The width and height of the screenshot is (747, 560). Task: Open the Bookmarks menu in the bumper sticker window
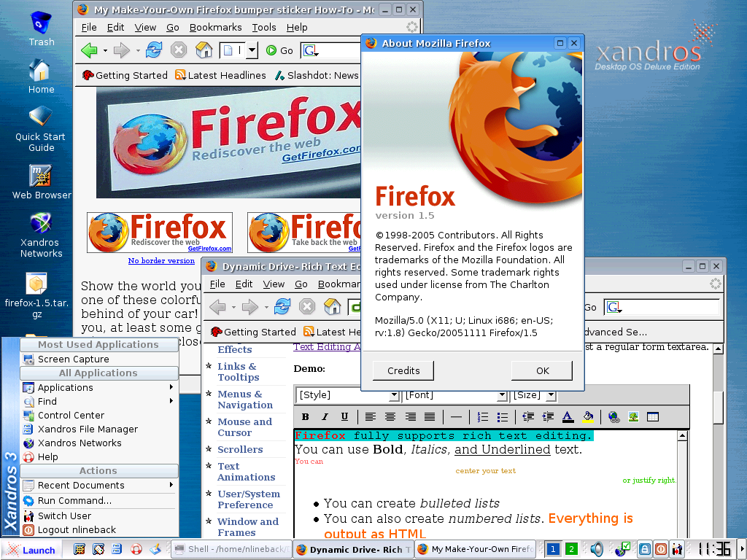point(215,27)
